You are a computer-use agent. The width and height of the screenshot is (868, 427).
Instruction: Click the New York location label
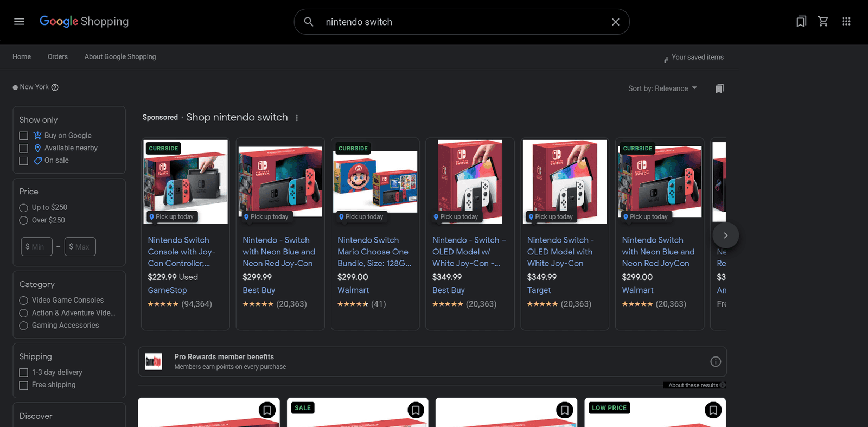[34, 87]
